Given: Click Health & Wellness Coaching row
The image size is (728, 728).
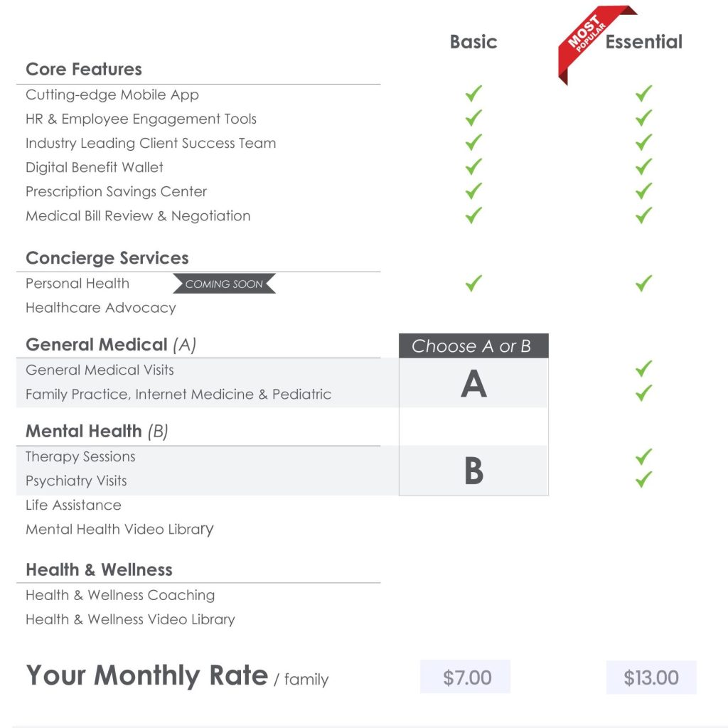Looking at the screenshot, I should pos(119,595).
